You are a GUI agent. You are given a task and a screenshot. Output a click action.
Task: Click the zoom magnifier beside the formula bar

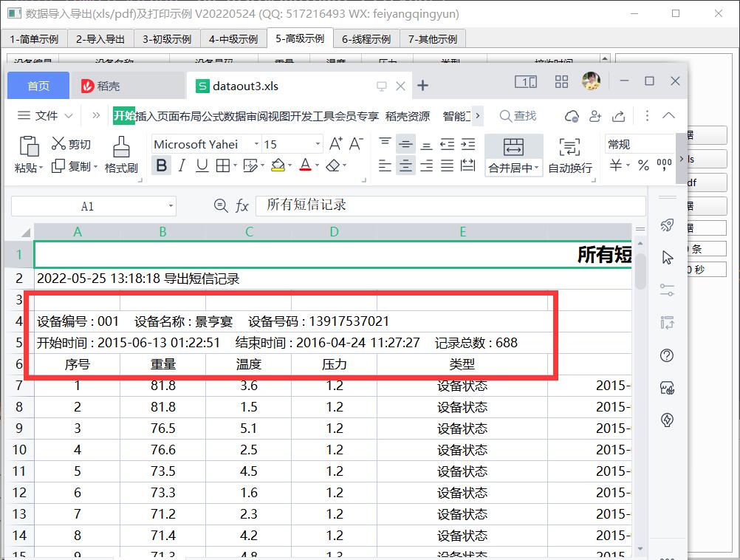[x=220, y=205]
